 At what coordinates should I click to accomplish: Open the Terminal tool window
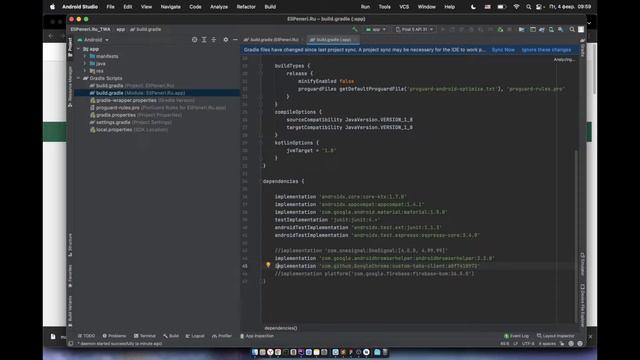click(145, 336)
